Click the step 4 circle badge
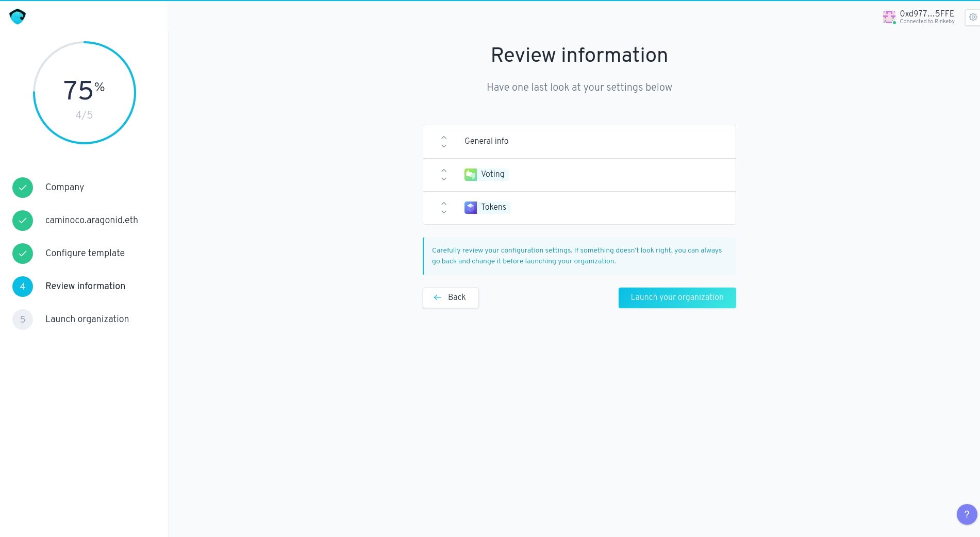 point(23,287)
